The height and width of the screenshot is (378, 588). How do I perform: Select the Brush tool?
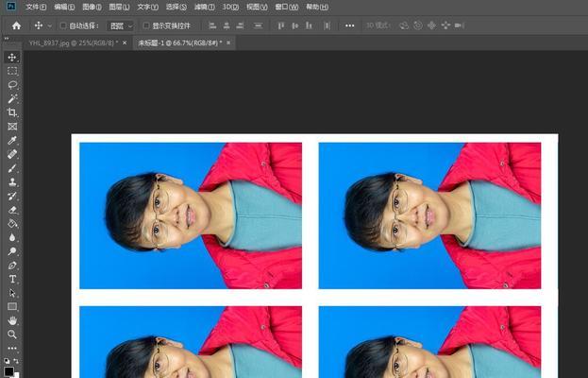12,168
